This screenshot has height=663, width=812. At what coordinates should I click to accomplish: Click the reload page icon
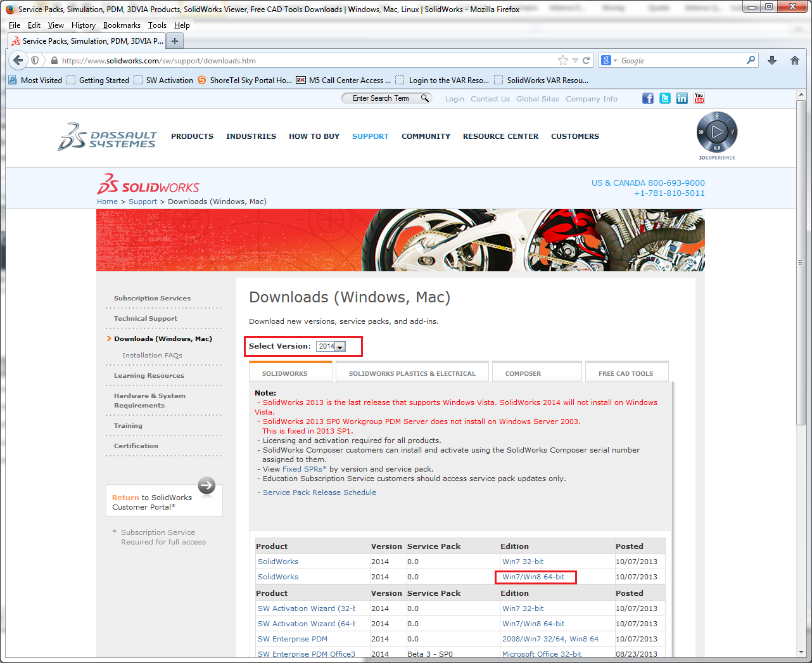coord(587,60)
